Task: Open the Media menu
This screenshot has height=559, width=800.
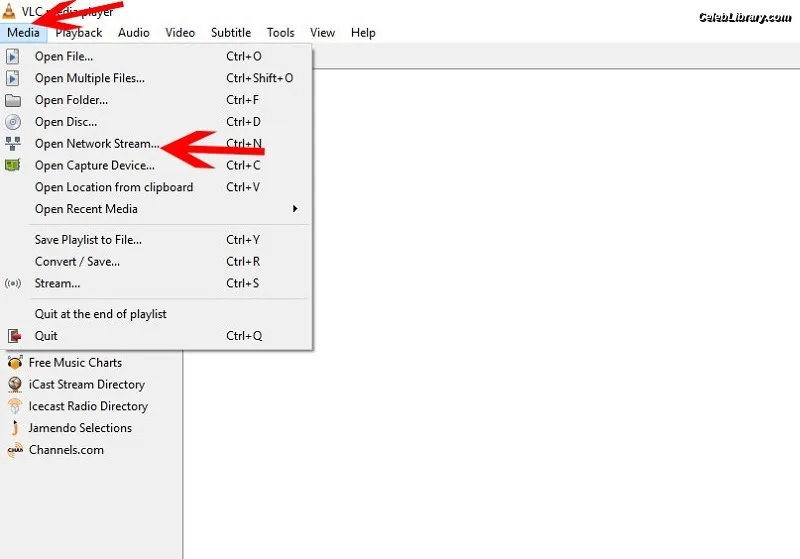Action: 23,33
